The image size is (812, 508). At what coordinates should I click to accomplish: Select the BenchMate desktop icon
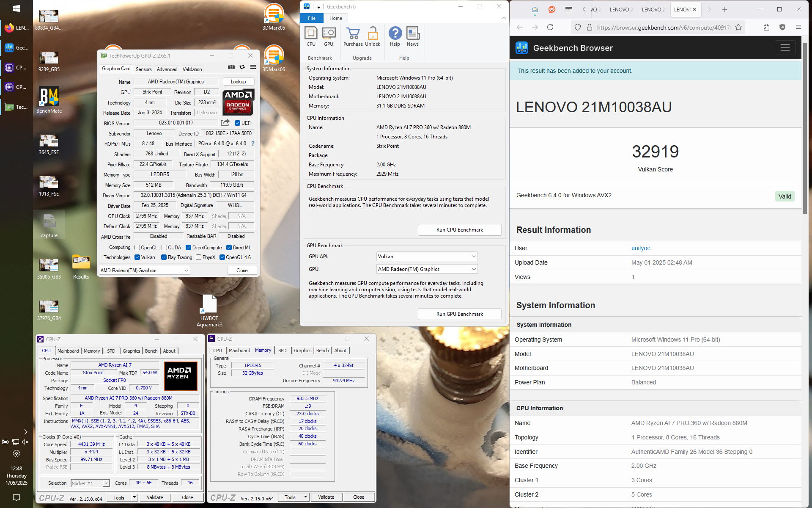pos(49,100)
